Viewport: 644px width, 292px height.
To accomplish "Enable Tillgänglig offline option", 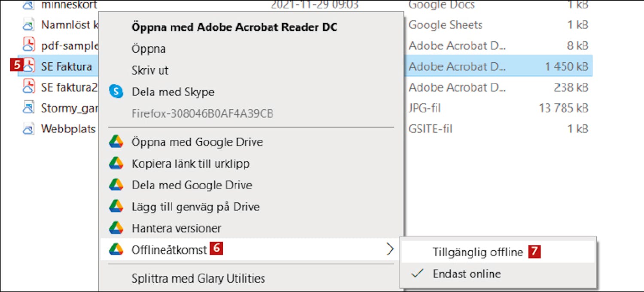I will click(477, 252).
